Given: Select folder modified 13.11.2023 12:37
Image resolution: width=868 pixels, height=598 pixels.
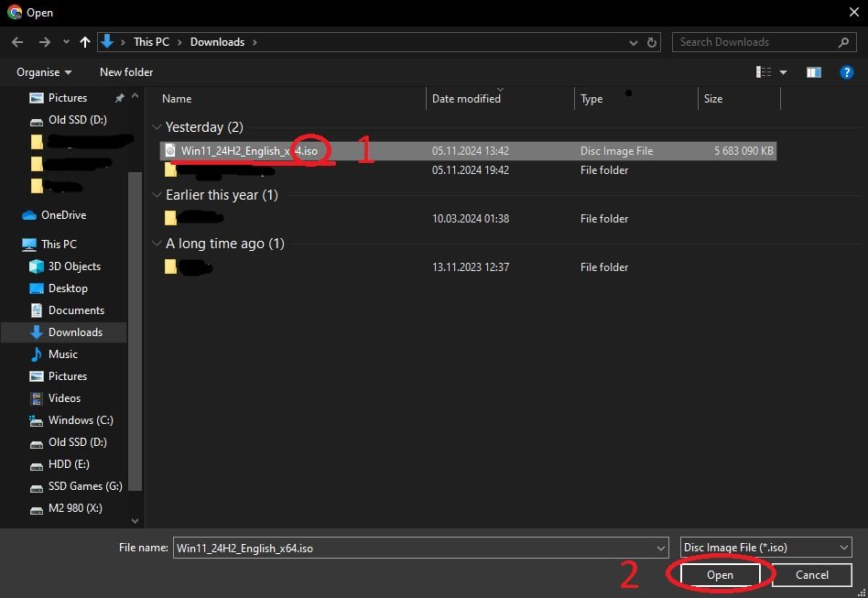Looking at the screenshot, I should (468, 266).
